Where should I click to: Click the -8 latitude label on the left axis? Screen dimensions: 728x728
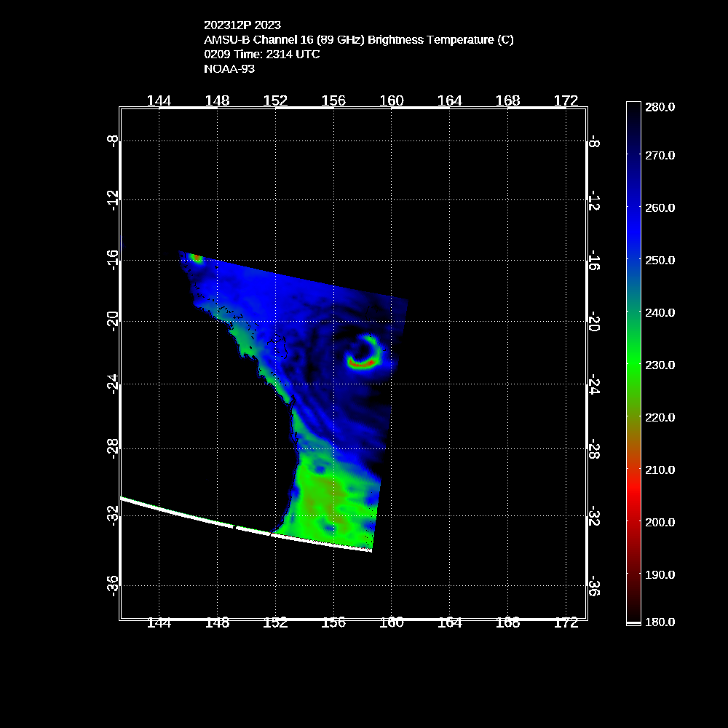coord(111,140)
